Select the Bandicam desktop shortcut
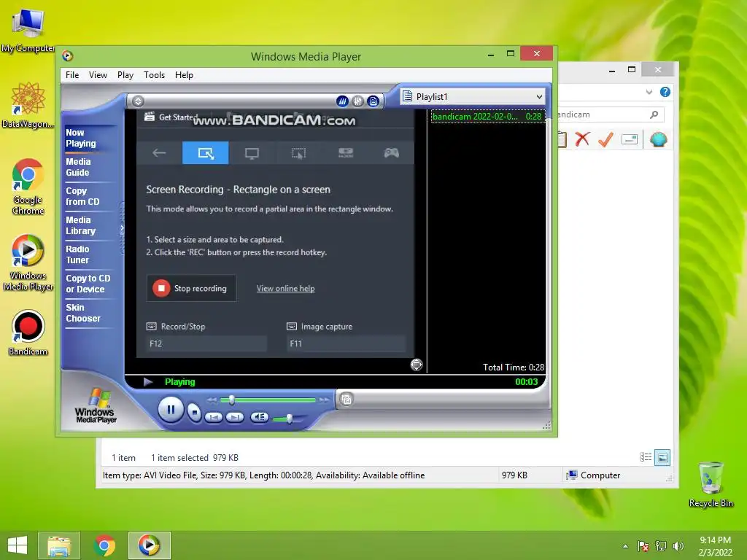The height and width of the screenshot is (560, 747). coord(28,333)
